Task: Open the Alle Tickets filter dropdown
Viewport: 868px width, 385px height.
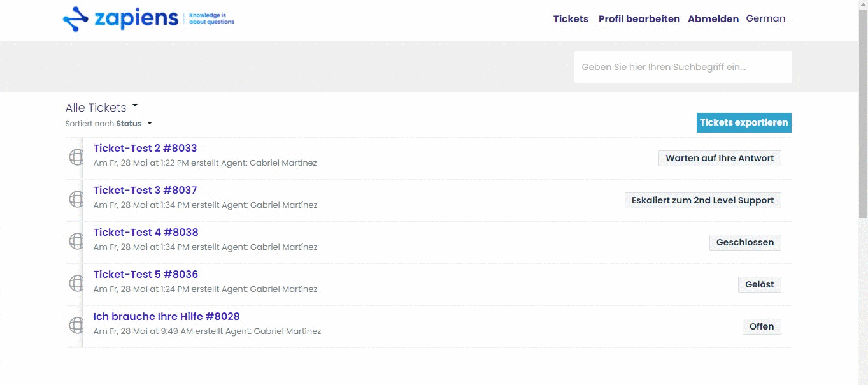Action: click(102, 107)
